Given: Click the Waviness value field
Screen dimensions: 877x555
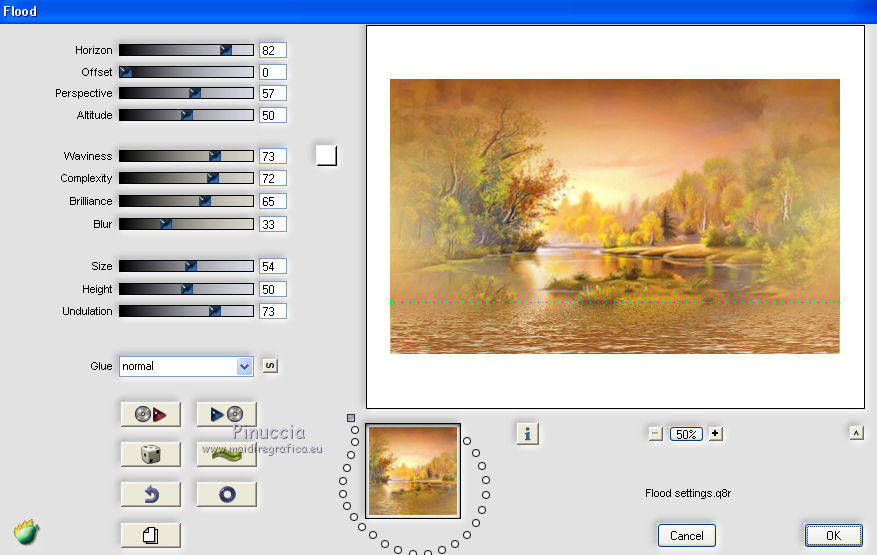Looking at the screenshot, I should tap(272, 156).
